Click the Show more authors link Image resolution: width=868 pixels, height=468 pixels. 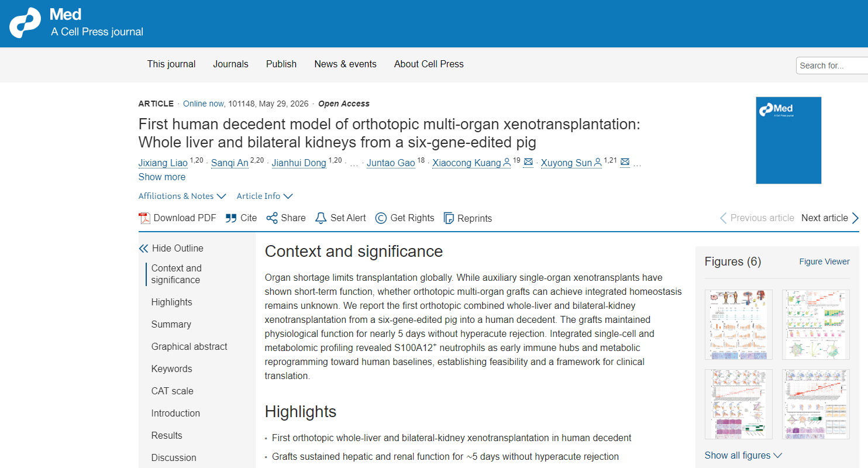[x=162, y=177]
